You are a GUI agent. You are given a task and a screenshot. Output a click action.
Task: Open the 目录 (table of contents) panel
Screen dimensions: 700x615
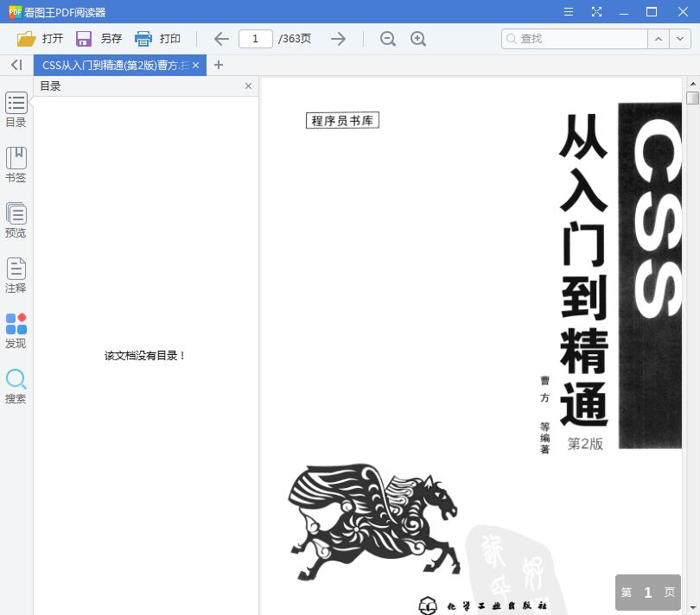[16, 111]
